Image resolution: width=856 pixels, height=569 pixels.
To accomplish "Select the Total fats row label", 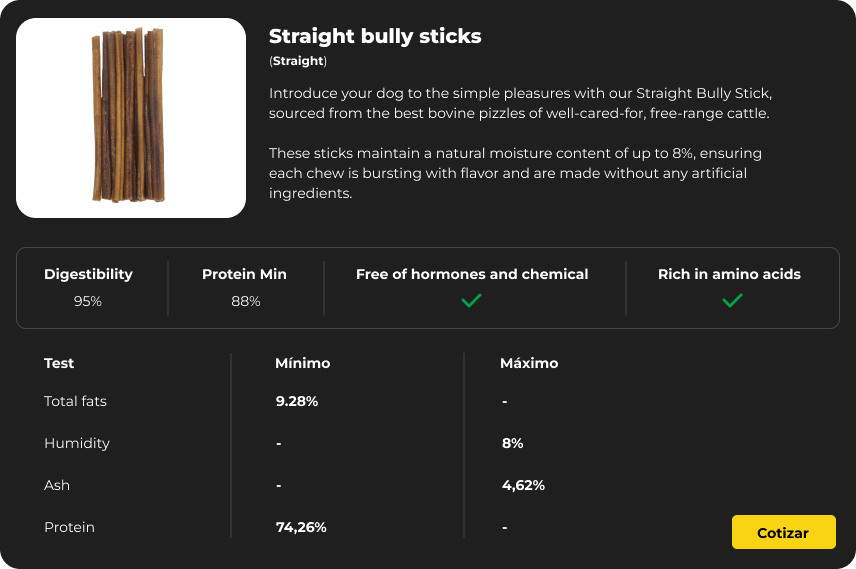I will pyautogui.click(x=75, y=401).
